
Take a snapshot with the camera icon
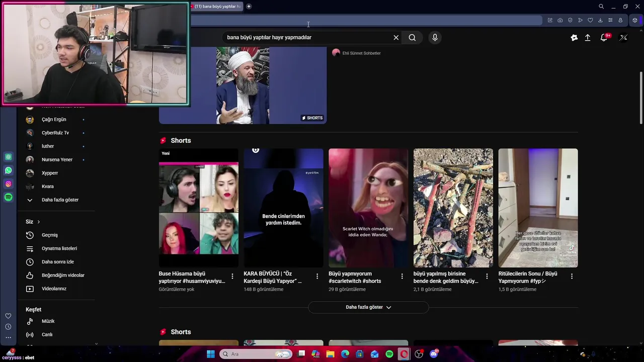coord(560,20)
